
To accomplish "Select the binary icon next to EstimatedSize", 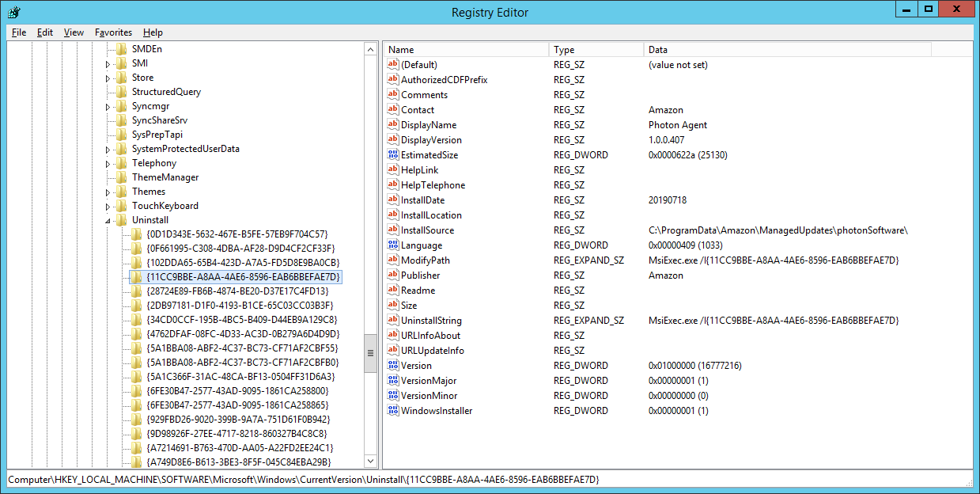I will pos(393,154).
